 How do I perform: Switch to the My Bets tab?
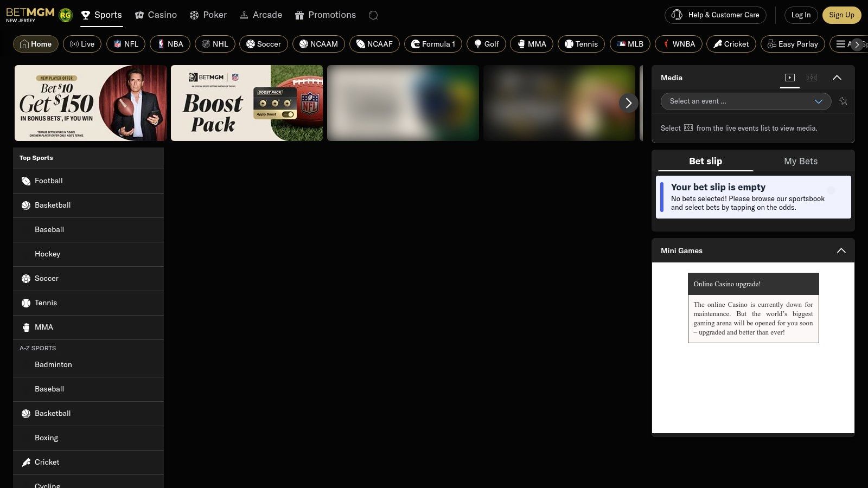pos(801,161)
